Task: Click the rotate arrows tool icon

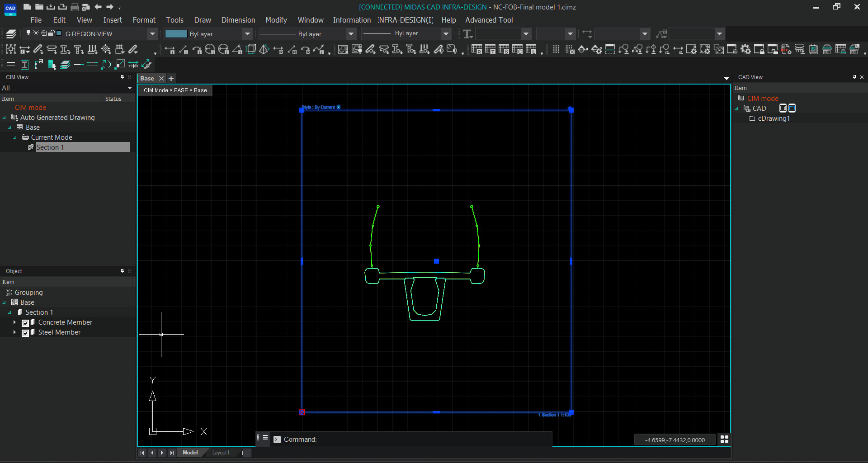Action: click(106, 64)
